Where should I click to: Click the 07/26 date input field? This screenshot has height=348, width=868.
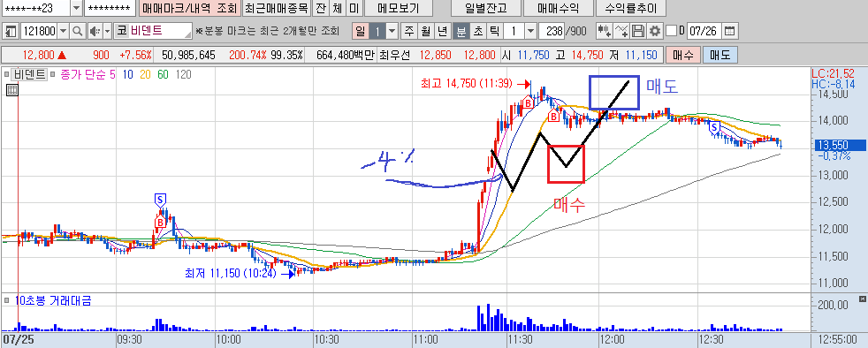704,31
